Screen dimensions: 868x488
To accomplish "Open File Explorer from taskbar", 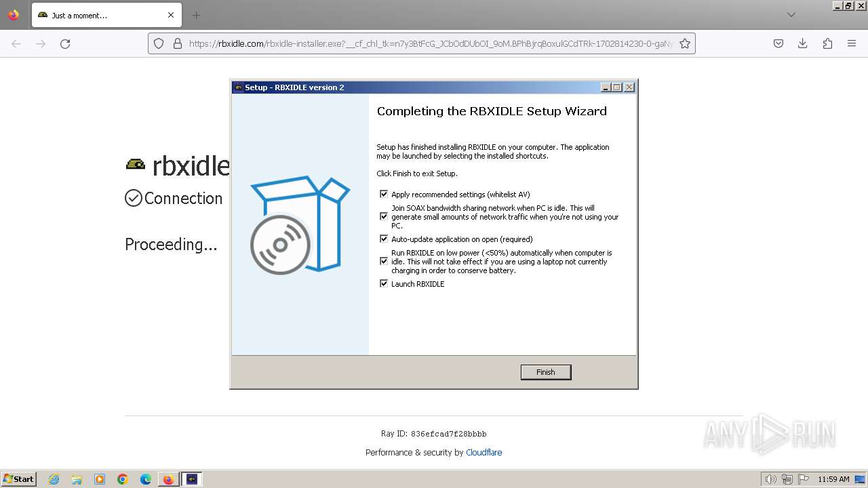I will [x=77, y=479].
